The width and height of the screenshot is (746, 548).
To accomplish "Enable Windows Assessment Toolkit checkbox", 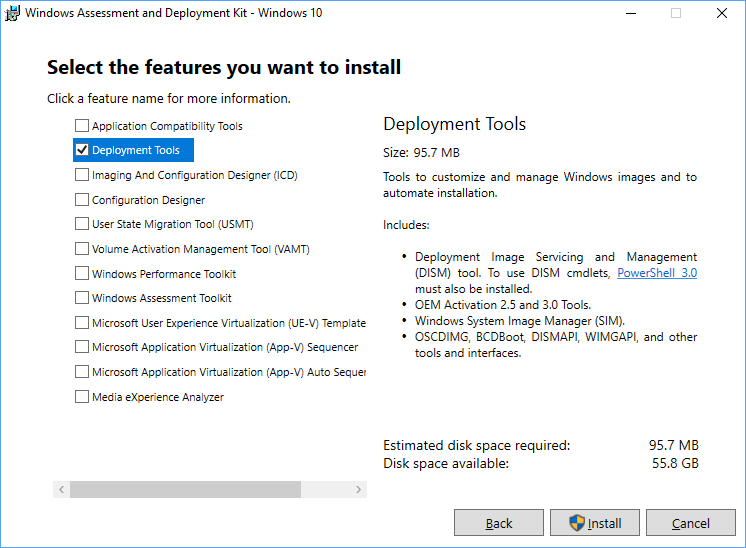I will 82,298.
